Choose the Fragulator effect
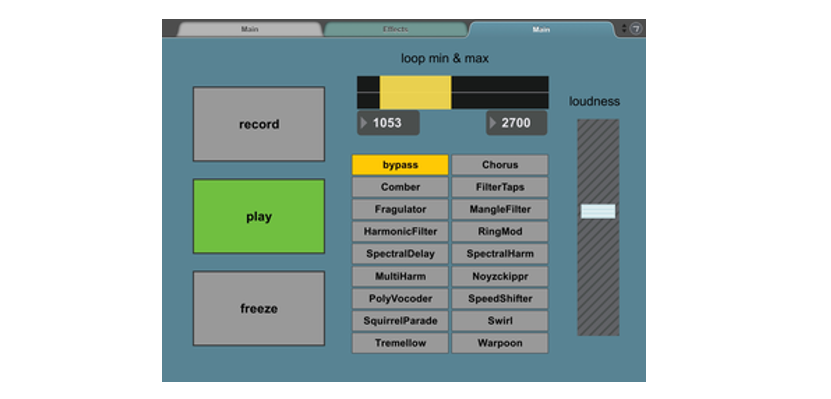831x399 pixels. click(x=400, y=209)
